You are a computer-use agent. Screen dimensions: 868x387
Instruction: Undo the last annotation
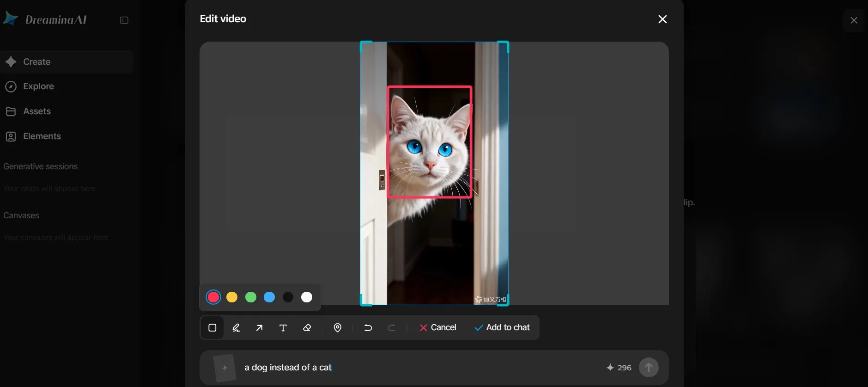368,328
